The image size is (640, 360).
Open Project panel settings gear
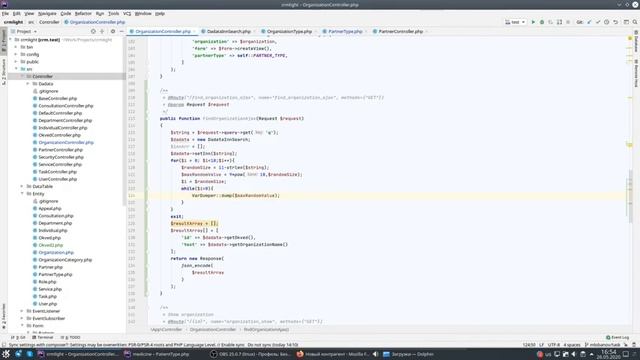click(113, 31)
